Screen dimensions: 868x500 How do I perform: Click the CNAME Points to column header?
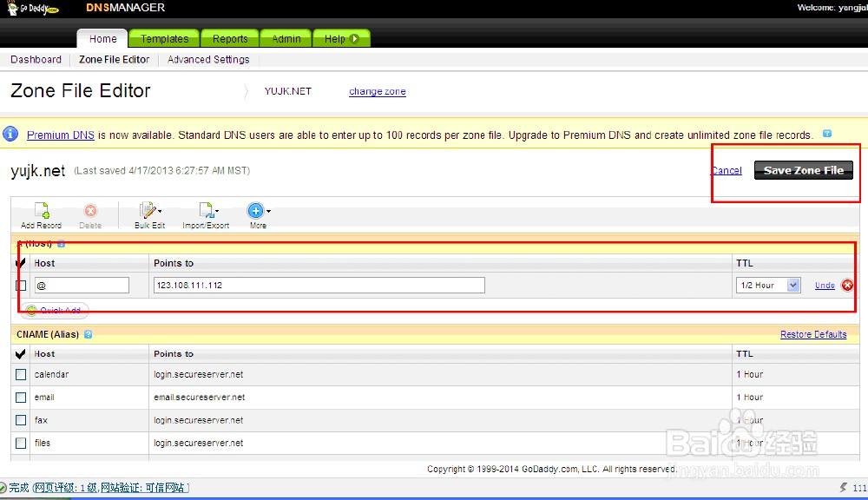tap(174, 354)
